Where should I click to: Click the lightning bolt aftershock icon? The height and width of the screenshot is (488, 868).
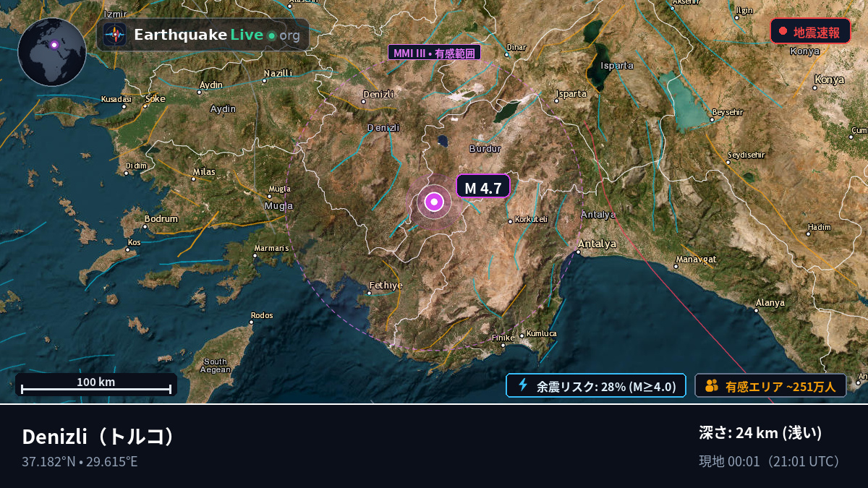click(x=523, y=385)
